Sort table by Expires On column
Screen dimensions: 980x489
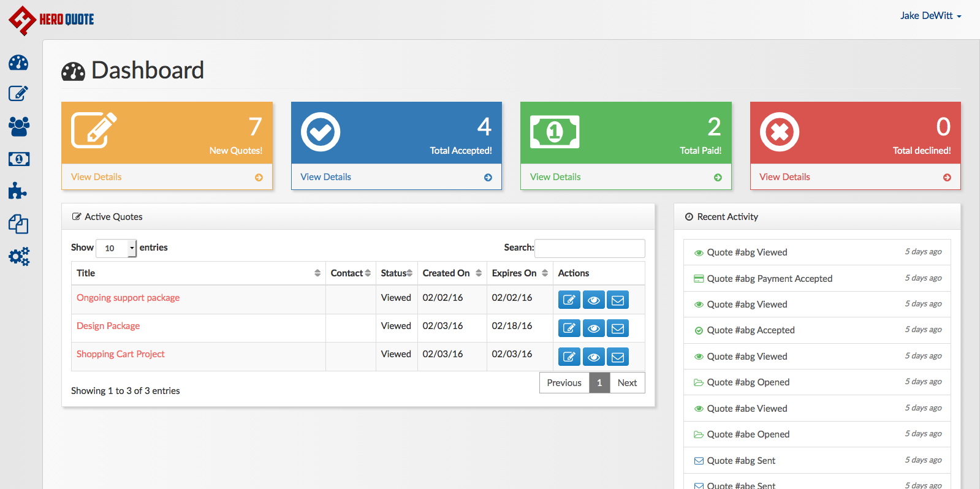pos(520,273)
